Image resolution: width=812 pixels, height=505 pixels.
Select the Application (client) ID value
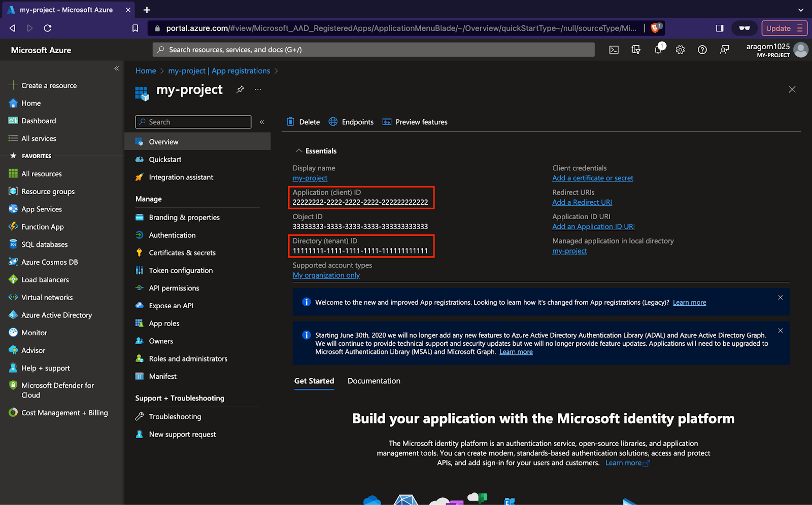(360, 202)
